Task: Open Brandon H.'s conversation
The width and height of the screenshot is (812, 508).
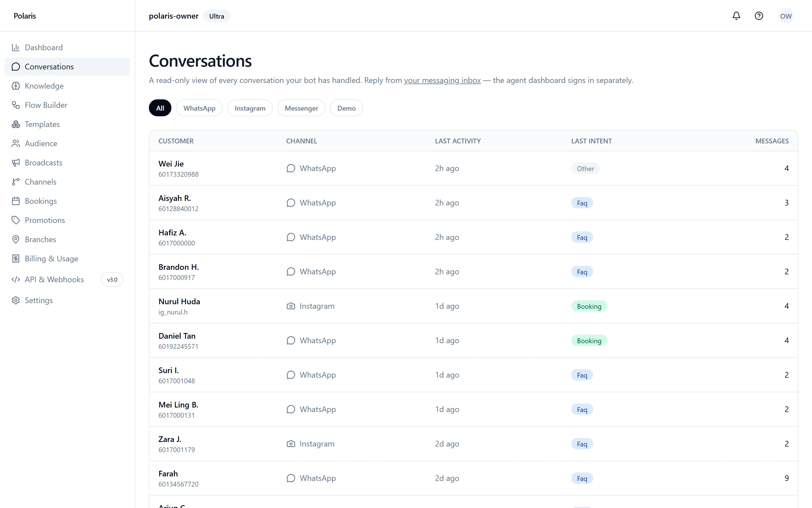Action: pos(473,271)
